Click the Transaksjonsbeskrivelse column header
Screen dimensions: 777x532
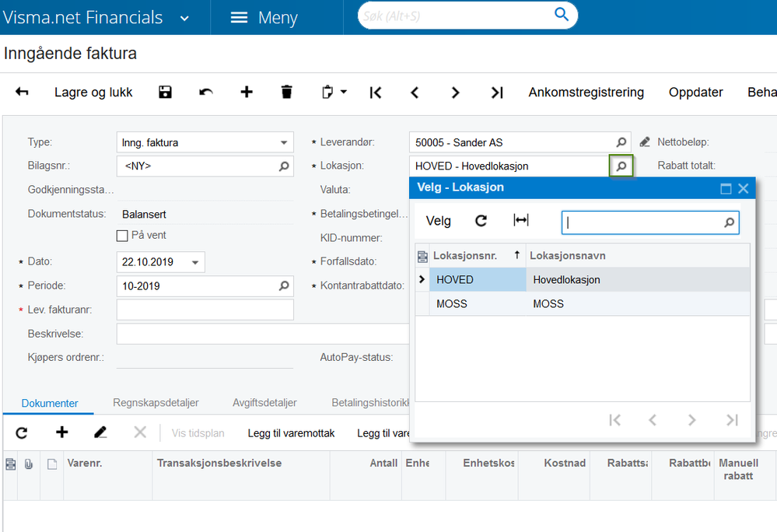(241, 475)
